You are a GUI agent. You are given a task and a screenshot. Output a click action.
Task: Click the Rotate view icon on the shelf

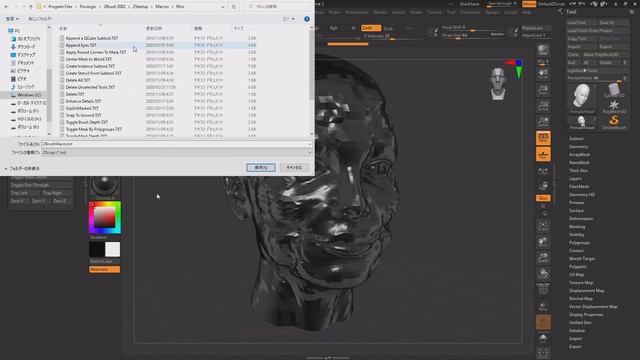tap(543, 273)
